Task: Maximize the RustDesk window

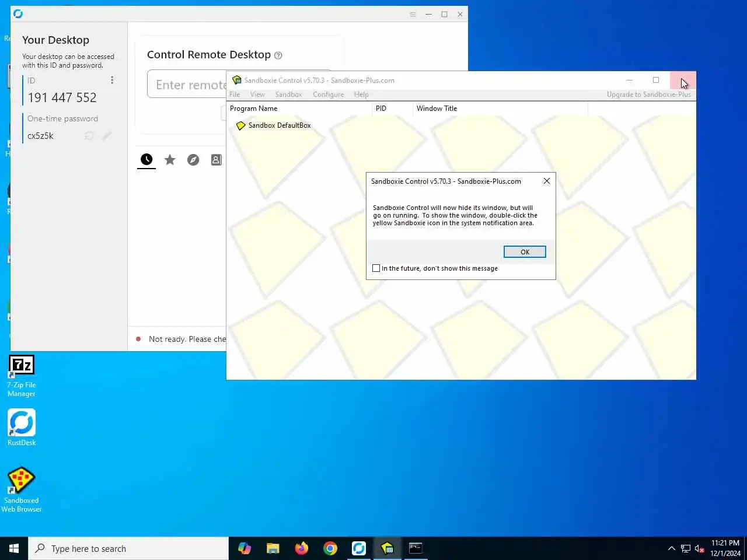Action: click(x=444, y=14)
